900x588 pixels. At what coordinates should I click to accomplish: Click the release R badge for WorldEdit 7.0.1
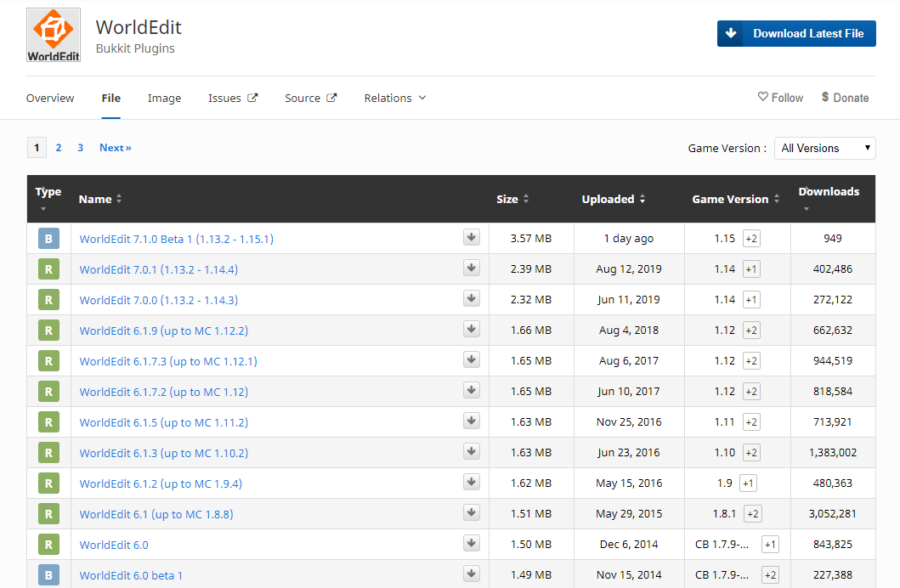pos(48,269)
